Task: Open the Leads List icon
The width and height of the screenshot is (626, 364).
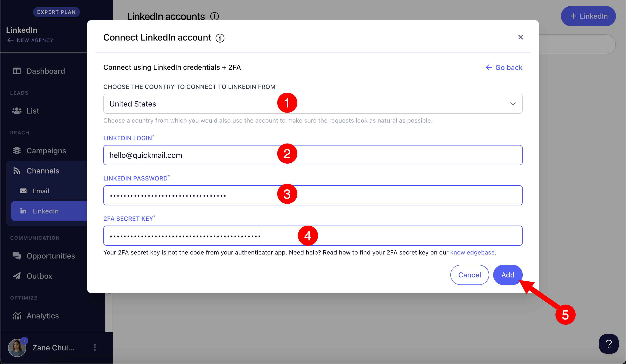Action: tap(17, 111)
